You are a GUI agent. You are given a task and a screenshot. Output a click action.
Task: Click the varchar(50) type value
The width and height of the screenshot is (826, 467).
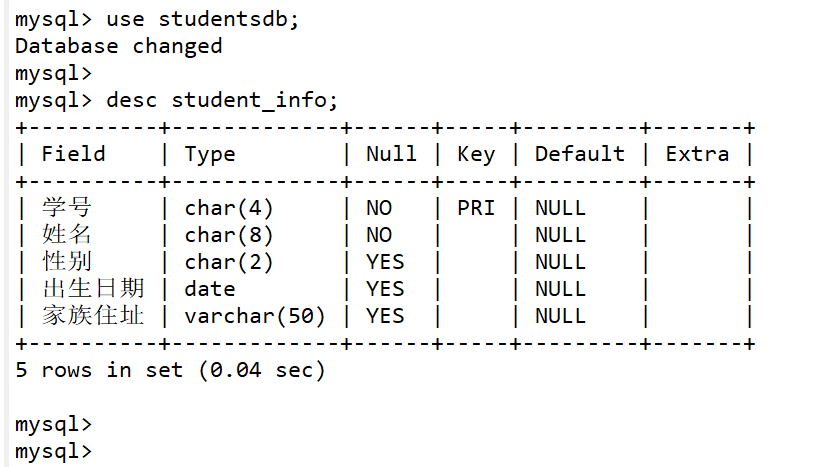click(x=255, y=316)
